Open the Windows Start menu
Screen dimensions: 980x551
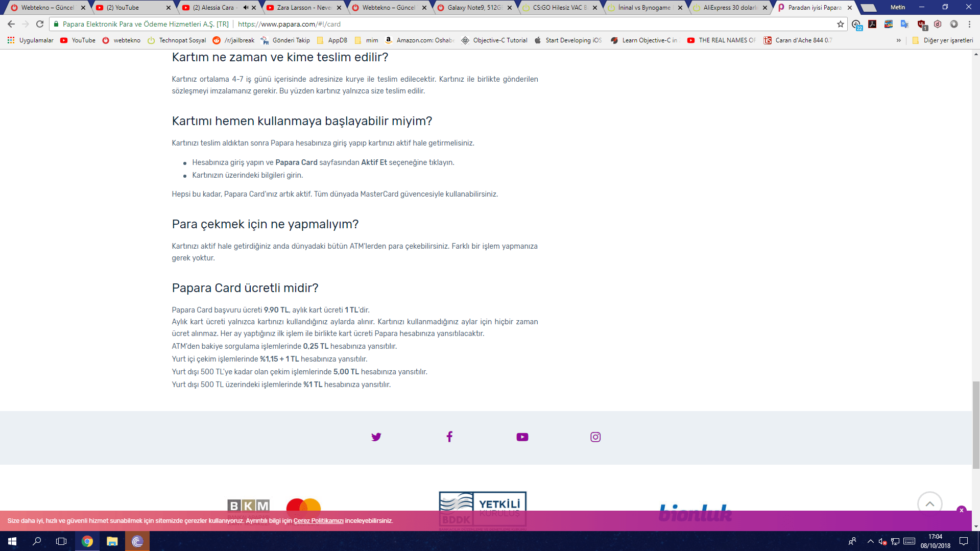[12, 541]
